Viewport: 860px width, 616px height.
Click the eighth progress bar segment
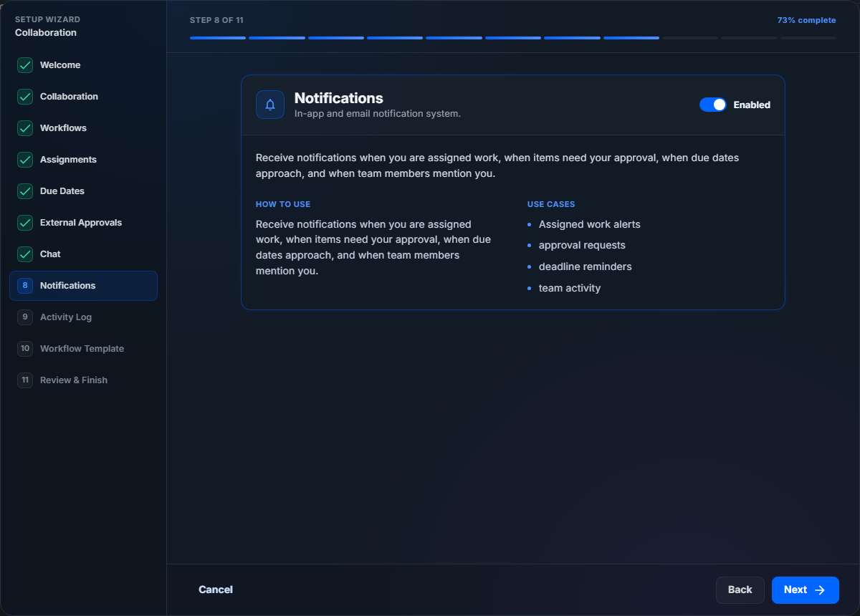point(631,38)
